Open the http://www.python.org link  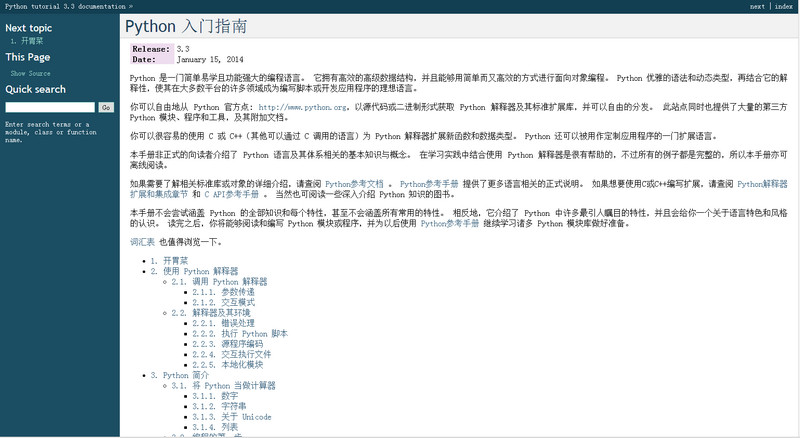pyautogui.click(x=303, y=107)
